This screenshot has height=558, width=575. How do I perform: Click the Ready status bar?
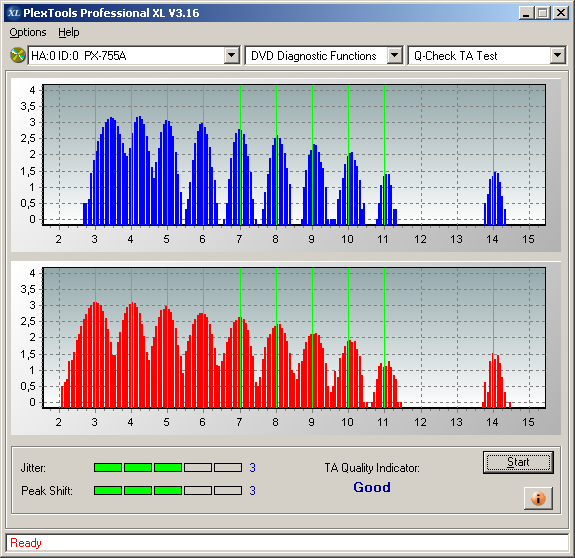pyautogui.click(x=287, y=543)
